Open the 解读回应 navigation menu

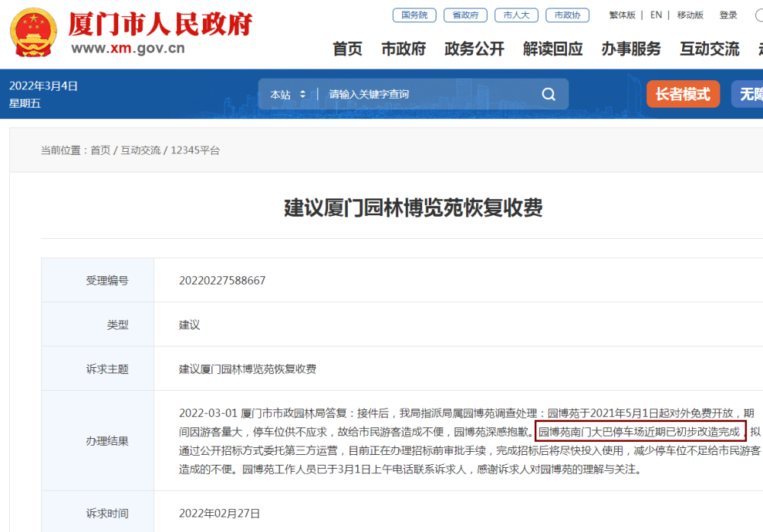(552, 49)
